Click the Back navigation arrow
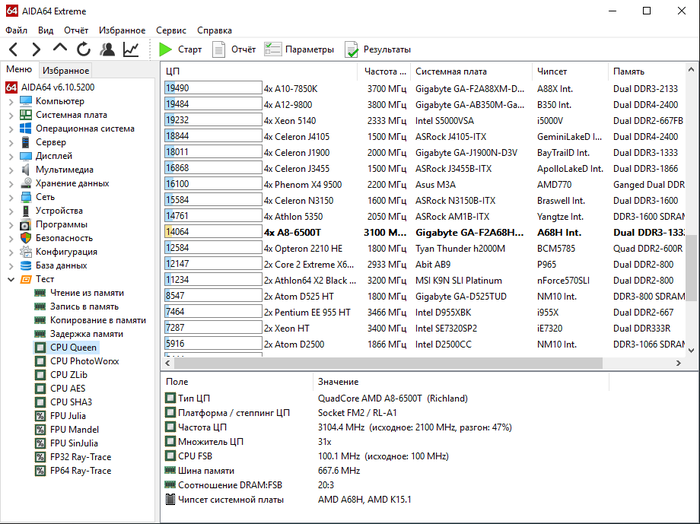This screenshot has width=700, height=524. [13, 49]
